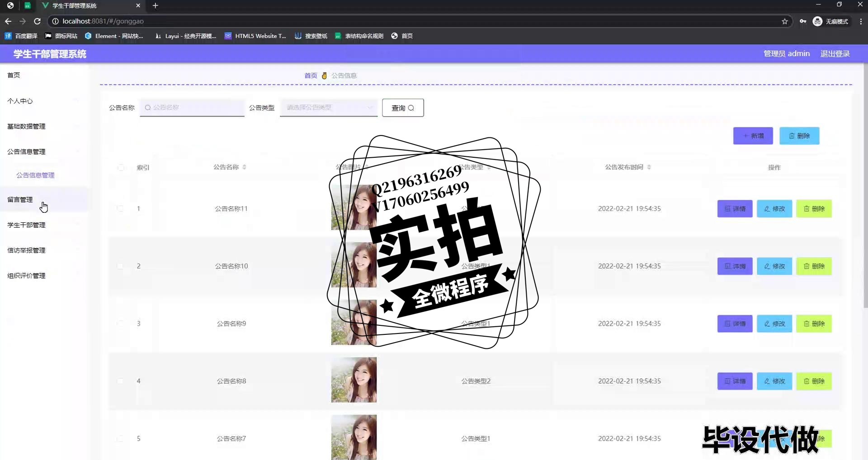Click green 删除 for row 公告名称9

[814, 324]
